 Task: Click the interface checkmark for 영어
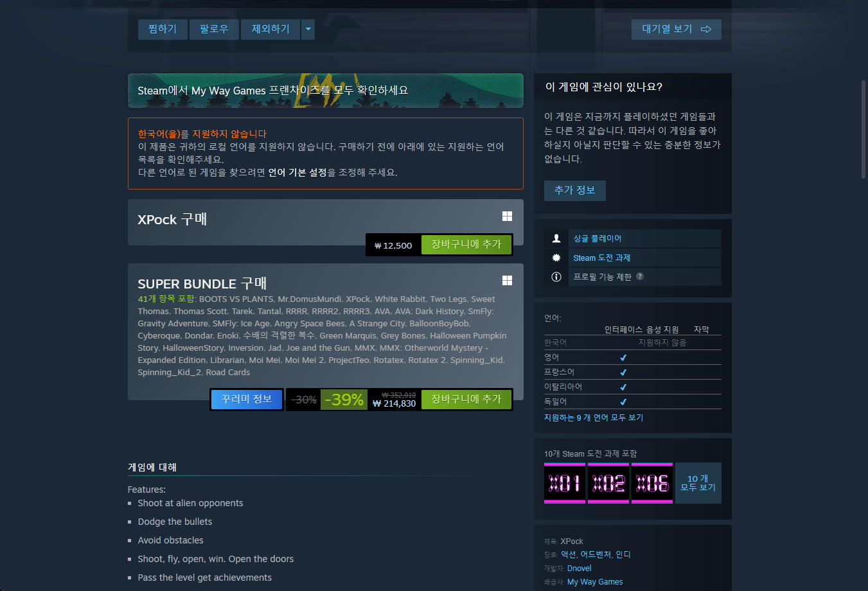click(x=623, y=358)
